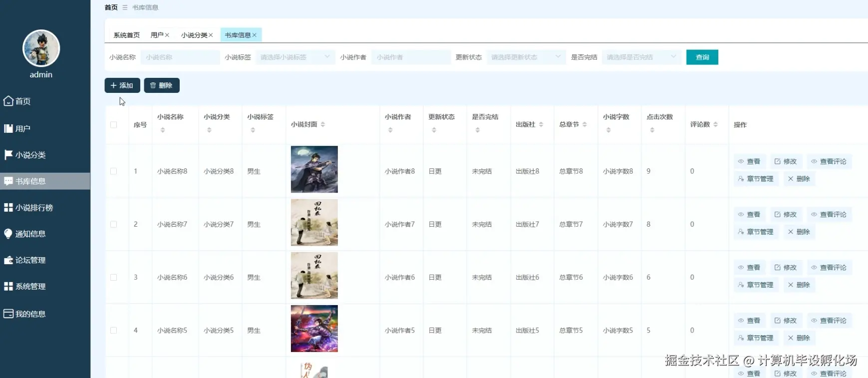Go to 首页 in the breadcrumb
The width and height of the screenshot is (868, 378).
tap(111, 7)
